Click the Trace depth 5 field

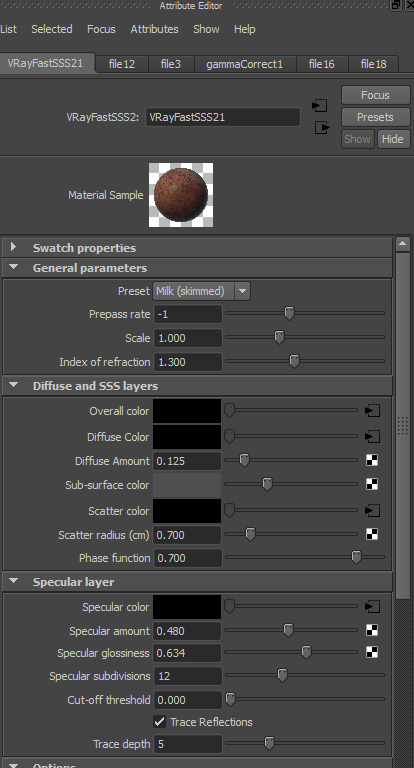[188, 744]
